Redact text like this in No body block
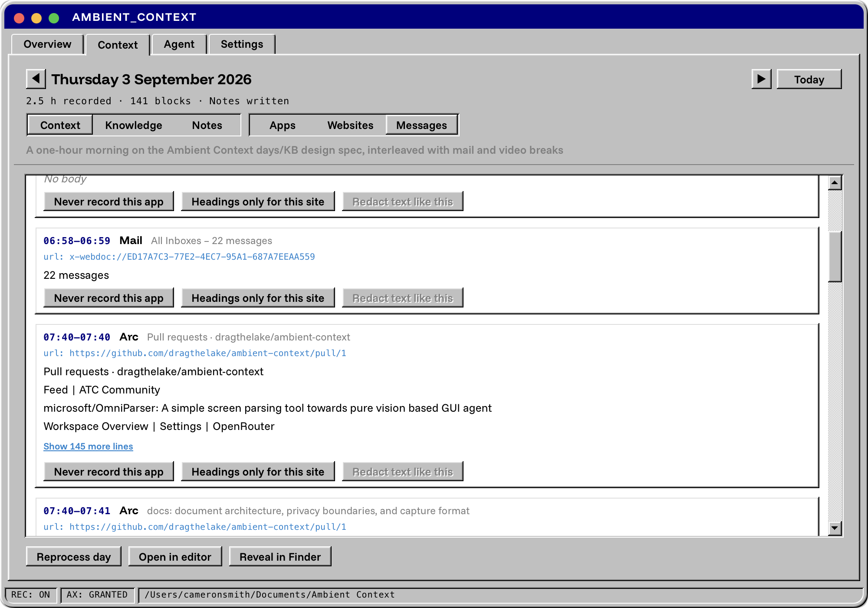 (x=402, y=202)
